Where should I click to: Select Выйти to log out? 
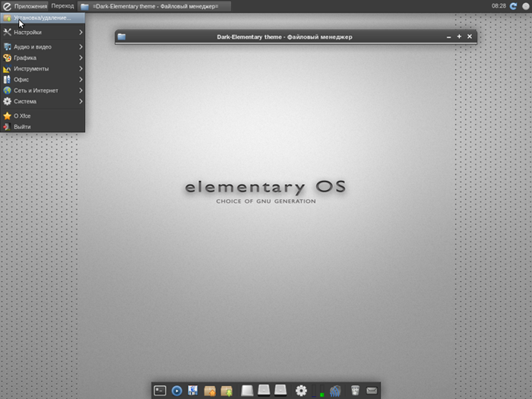tap(43, 127)
